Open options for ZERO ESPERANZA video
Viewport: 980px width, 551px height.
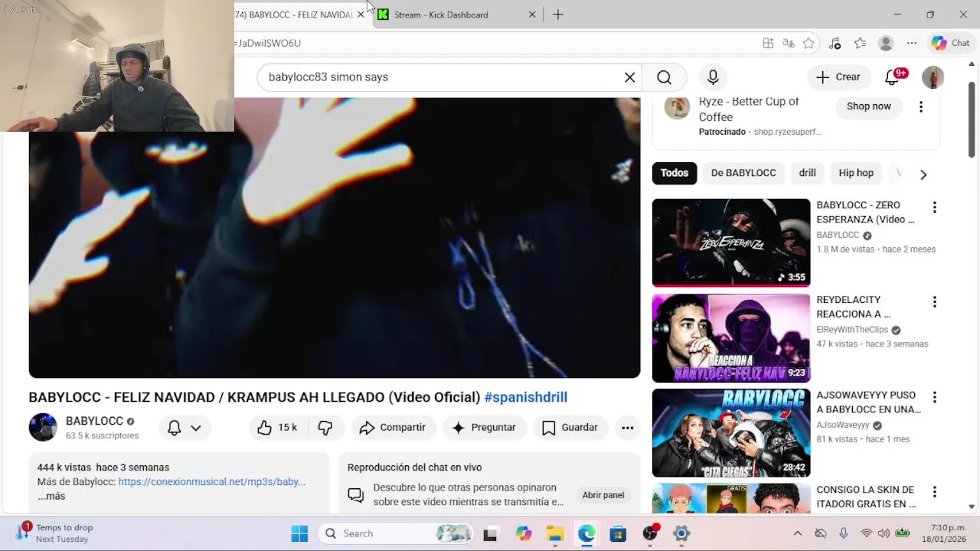(x=934, y=207)
